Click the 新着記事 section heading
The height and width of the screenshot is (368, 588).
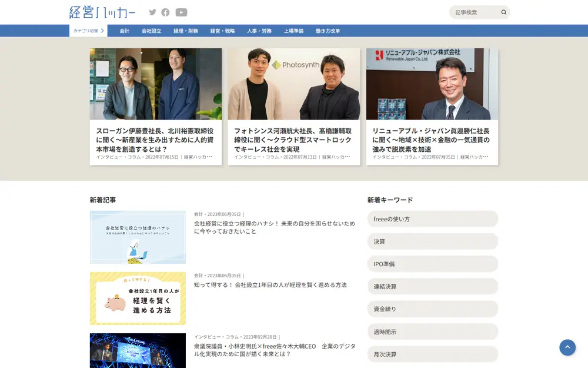103,200
